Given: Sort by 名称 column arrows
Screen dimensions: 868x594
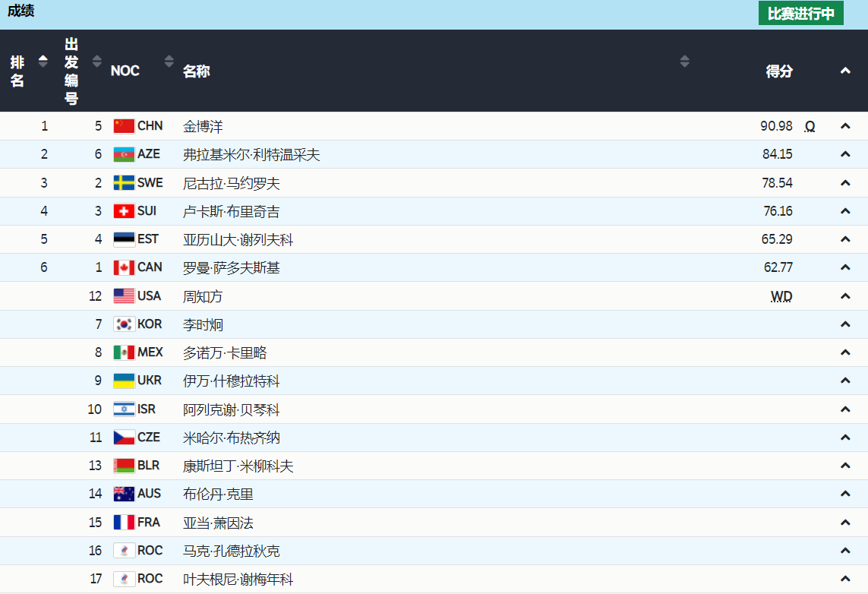Looking at the screenshot, I should click(684, 61).
